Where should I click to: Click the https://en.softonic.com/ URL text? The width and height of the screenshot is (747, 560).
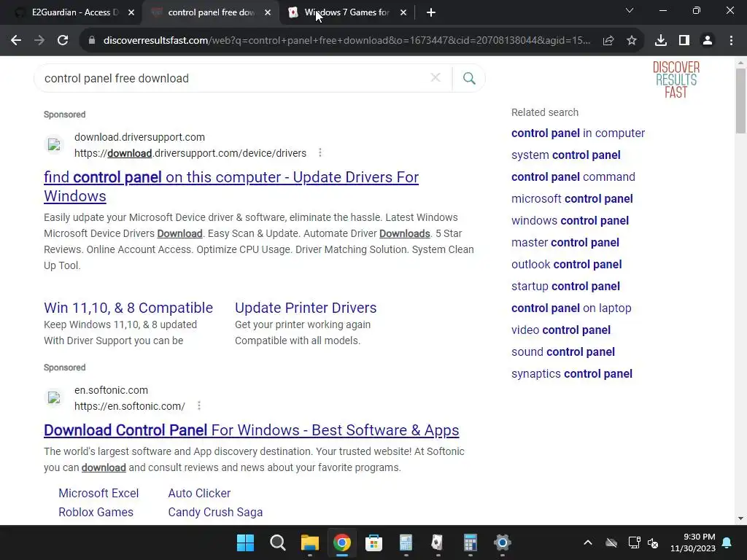[x=130, y=405]
